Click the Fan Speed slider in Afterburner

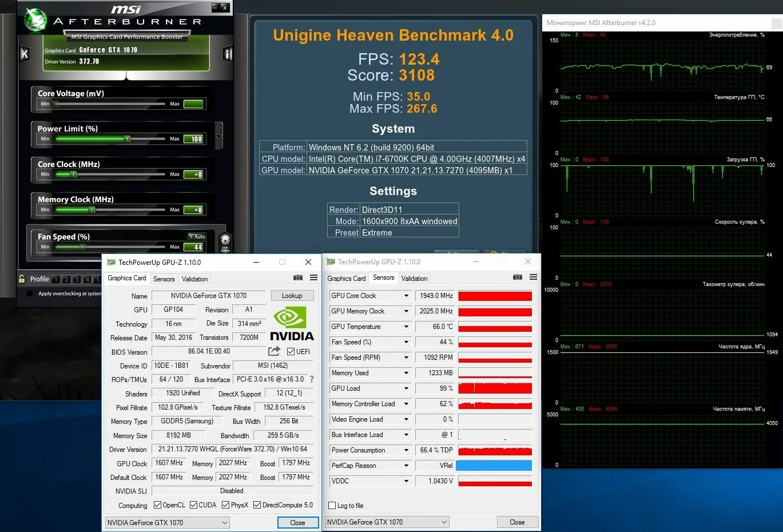tap(110, 247)
